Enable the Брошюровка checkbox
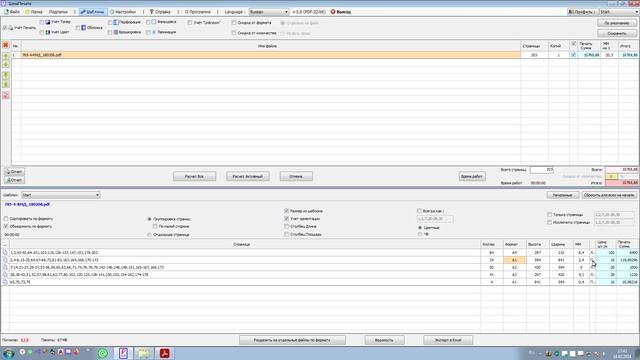The image size is (640, 360). pyautogui.click(x=110, y=32)
